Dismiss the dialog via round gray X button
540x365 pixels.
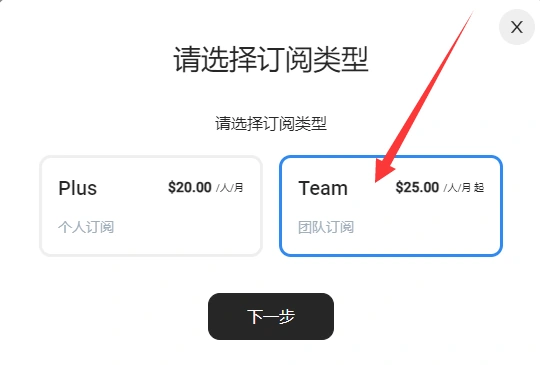(x=517, y=27)
